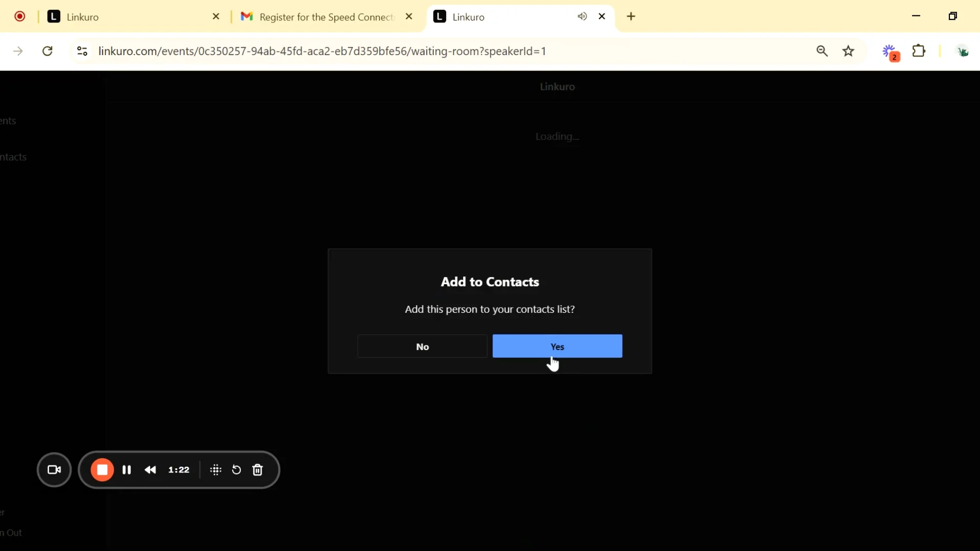View site information icon
980x551 pixels.
click(82, 51)
